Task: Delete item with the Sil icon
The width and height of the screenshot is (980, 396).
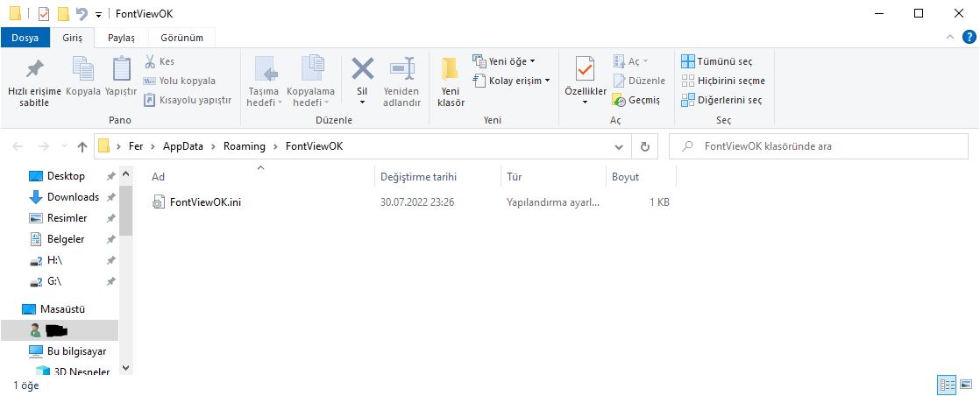Action: pyautogui.click(x=362, y=70)
